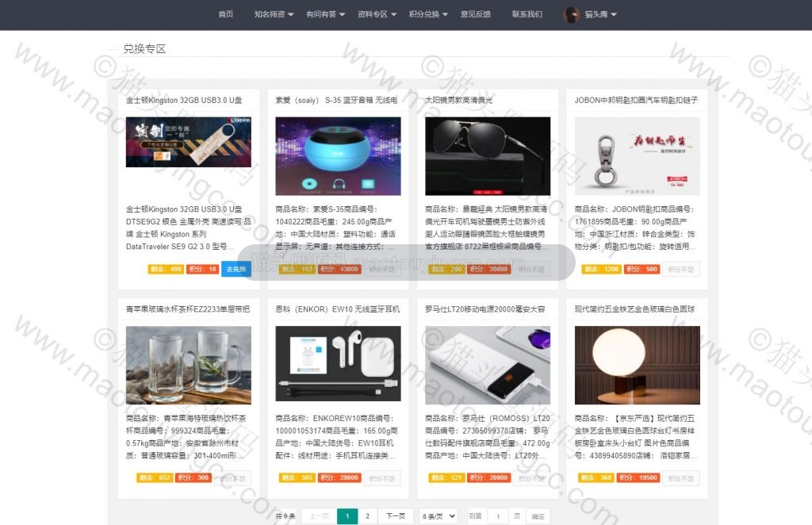Click the 剩余: 499 stock badge
This screenshot has width=812, height=525.
[165, 269]
